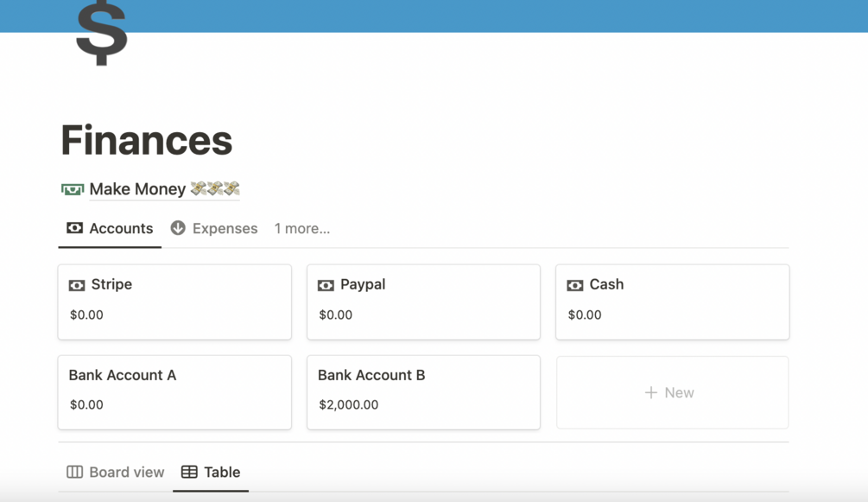Click the Stripe card's cash icon
The height and width of the screenshot is (502, 868).
tap(77, 285)
